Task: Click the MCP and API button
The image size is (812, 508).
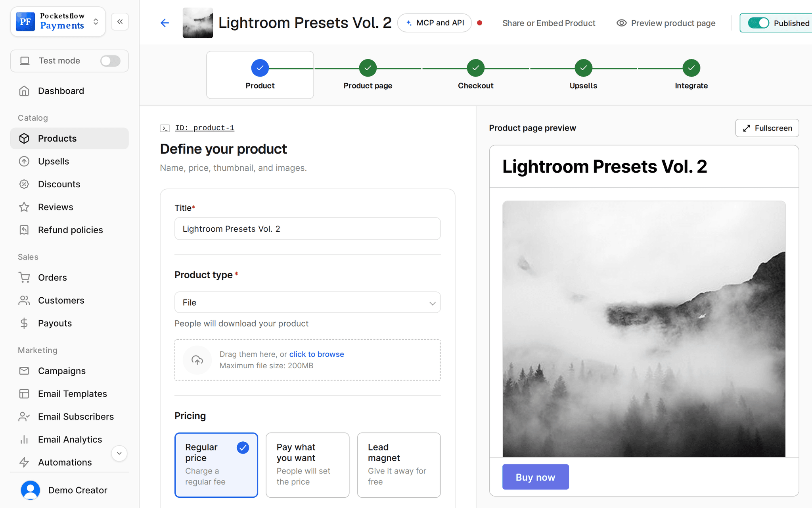Action: (x=435, y=23)
